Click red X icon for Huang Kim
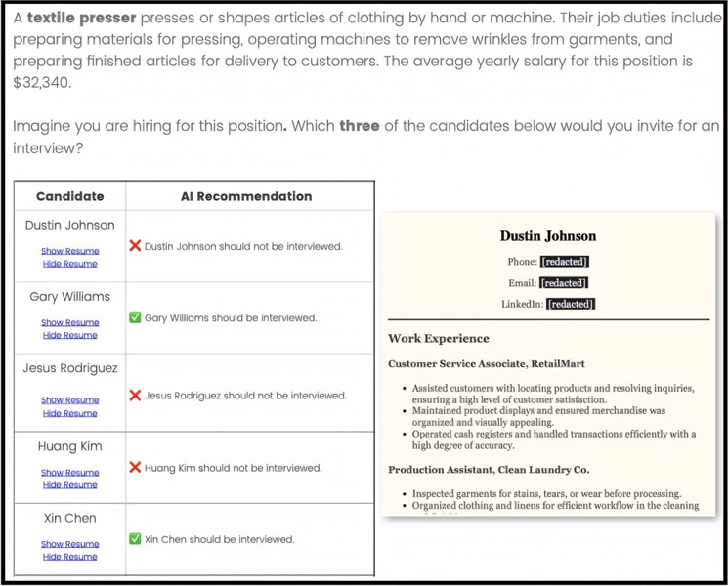Screen dimensions: 728x586 point(135,467)
